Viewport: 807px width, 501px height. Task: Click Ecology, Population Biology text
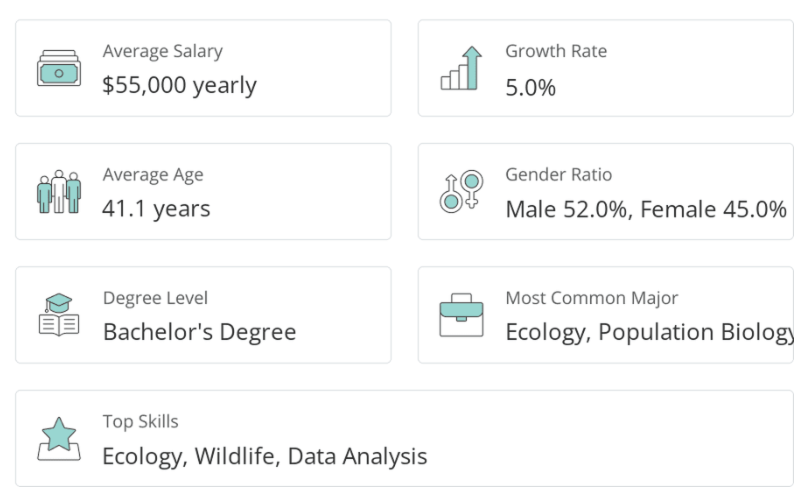point(649,332)
